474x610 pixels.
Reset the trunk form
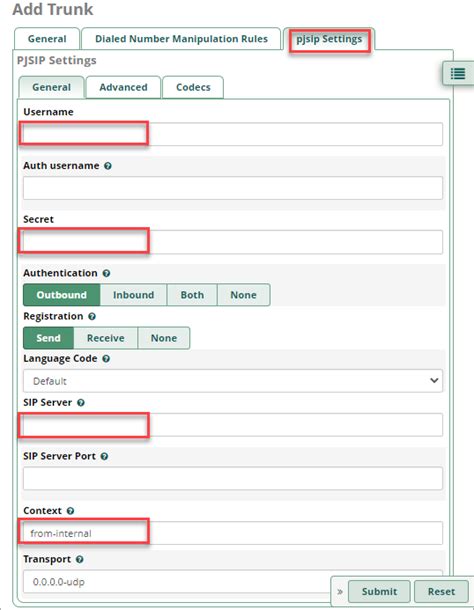coord(441,592)
